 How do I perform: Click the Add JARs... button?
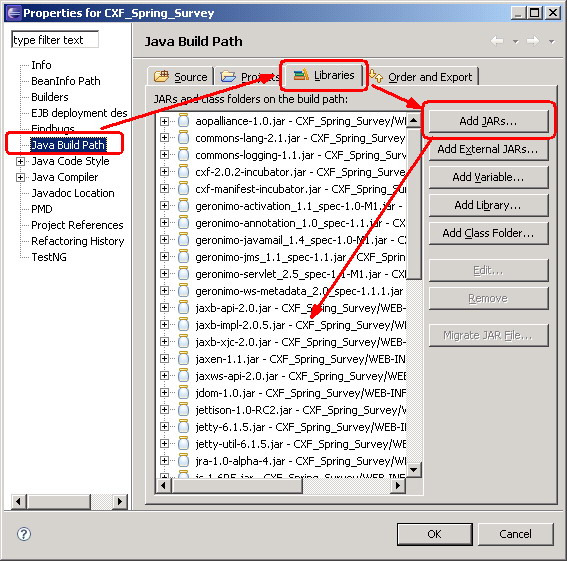click(x=489, y=121)
